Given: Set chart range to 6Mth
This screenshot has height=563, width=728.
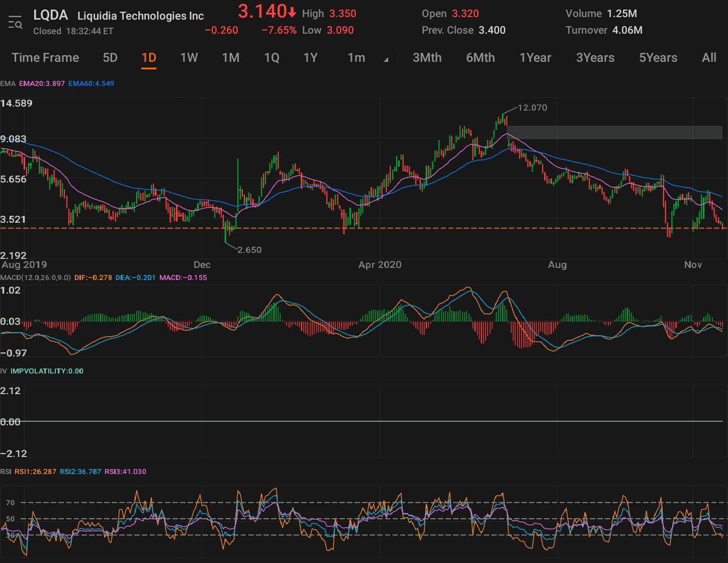Looking at the screenshot, I should pos(481,58).
